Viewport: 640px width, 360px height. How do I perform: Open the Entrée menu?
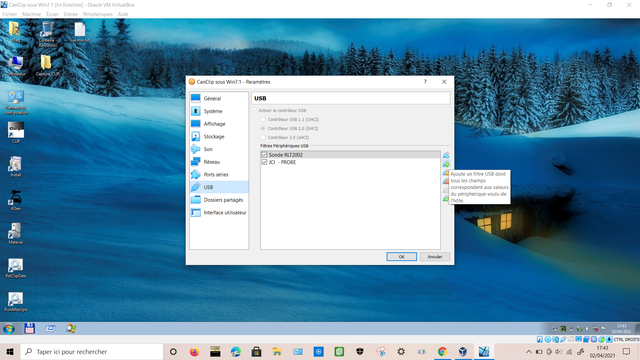(71, 14)
